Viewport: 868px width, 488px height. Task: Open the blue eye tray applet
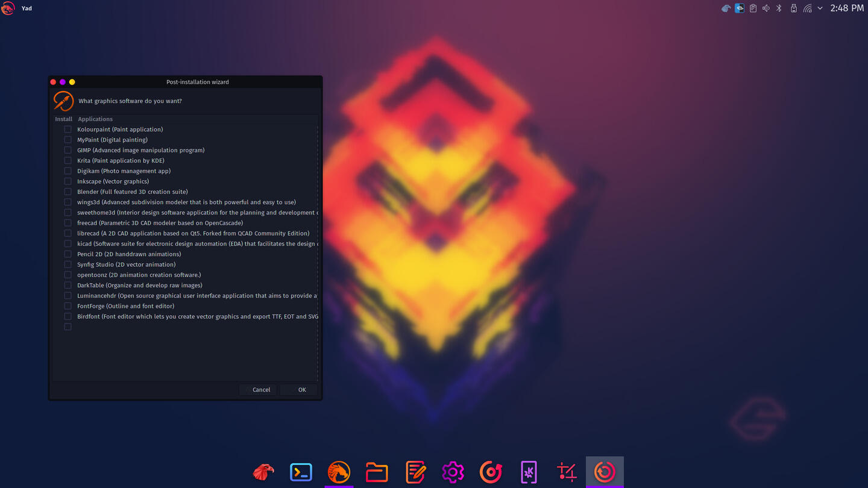pyautogui.click(x=740, y=8)
